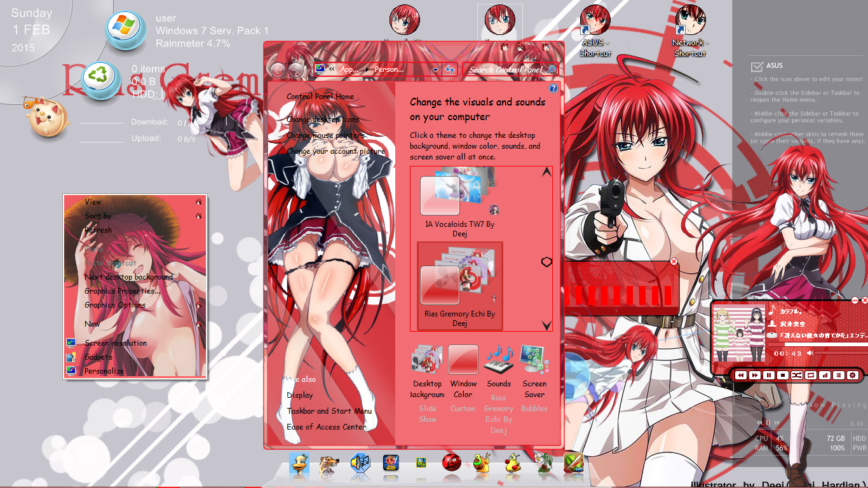This screenshot has height=488, width=868.
Task: Open Screen Saver settings via its icon
Action: coord(534,359)
